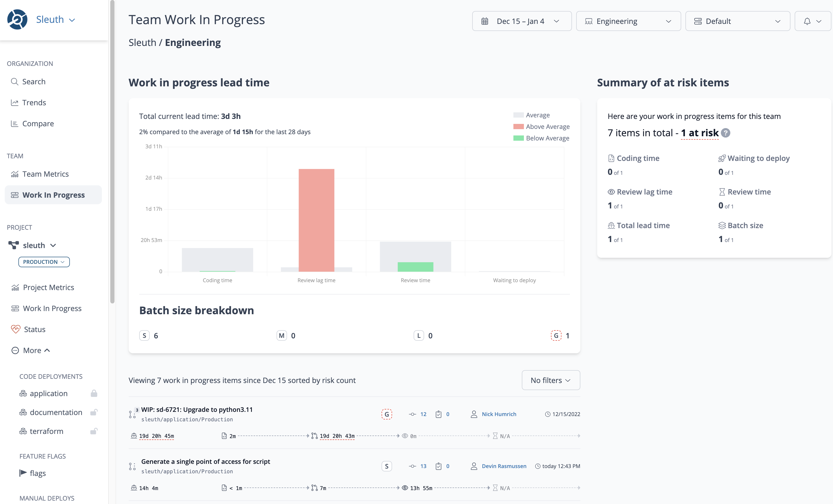The width and height of the screenshot is (833, 504).
Task: Click commits count 12 on python3.11 item
Action: pos(423,414)
